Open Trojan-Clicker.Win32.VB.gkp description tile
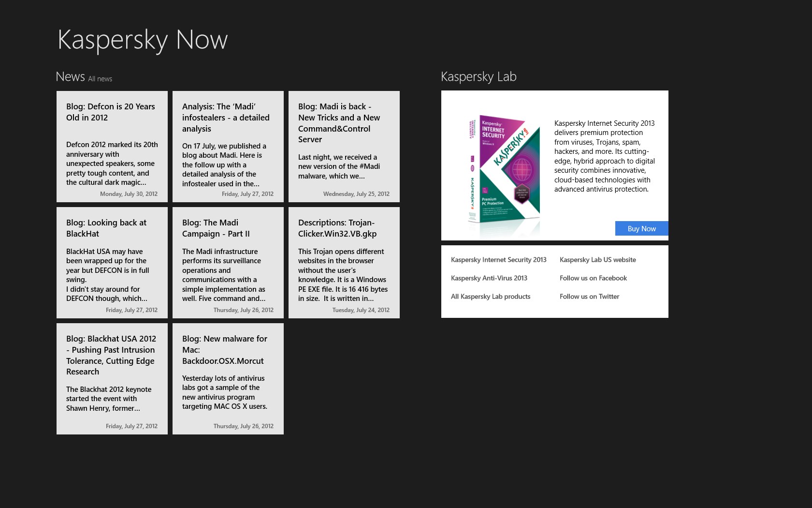 coord(344,263)
